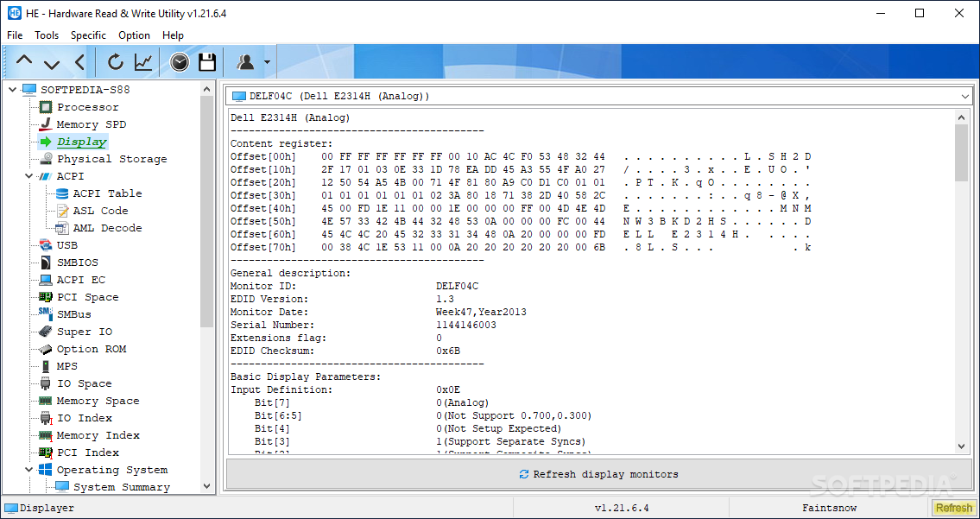Open AML Decode tree item
Screen dimensions: 980x519
click(108, 228)
